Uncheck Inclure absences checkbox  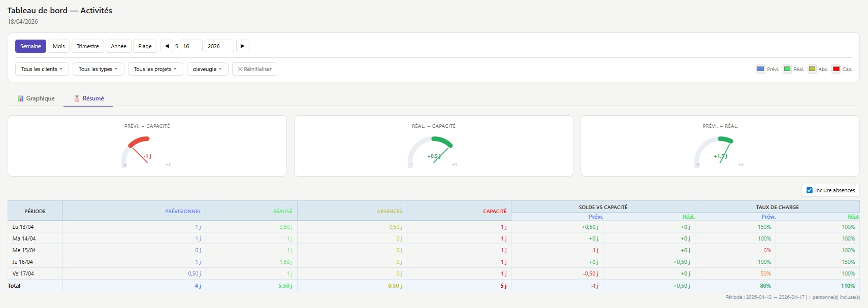(x=810, y=190)
